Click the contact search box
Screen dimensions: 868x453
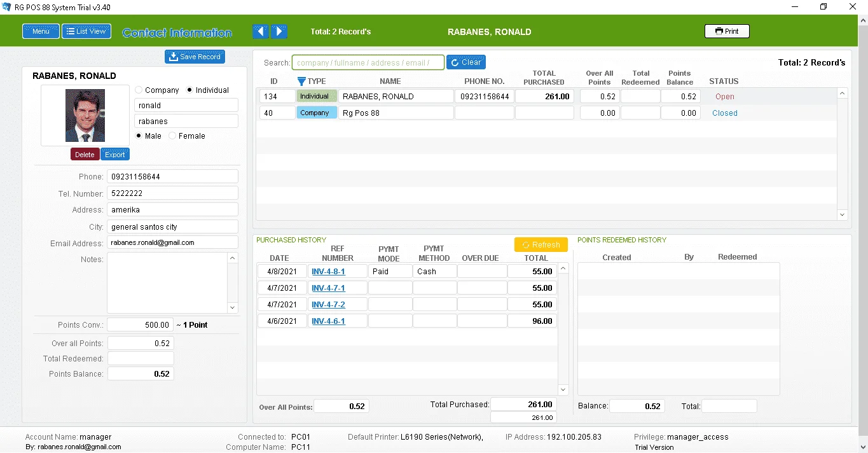[x=368, y=62]
